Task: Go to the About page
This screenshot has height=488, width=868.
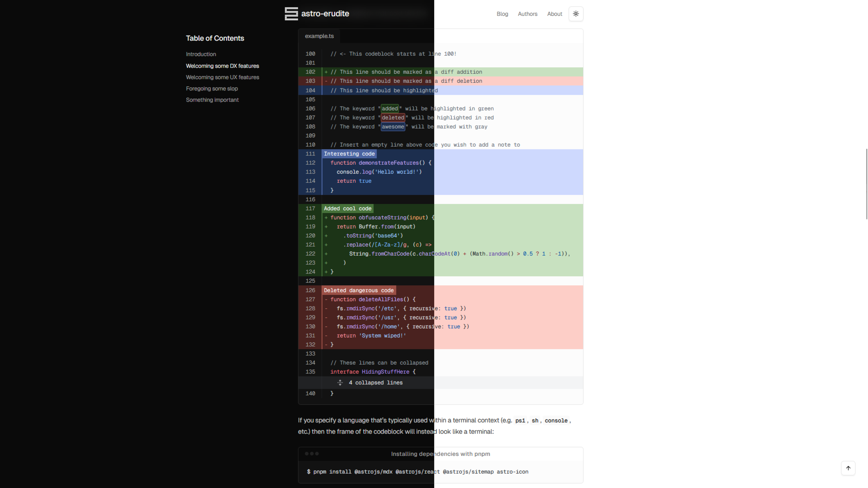Action: 554,14
